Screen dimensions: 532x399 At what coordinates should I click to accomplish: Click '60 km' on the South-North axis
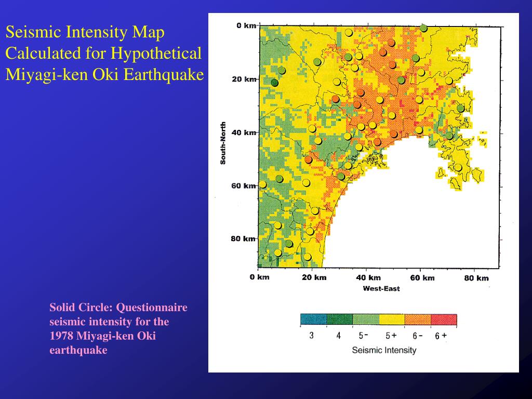tap(244, 185)
